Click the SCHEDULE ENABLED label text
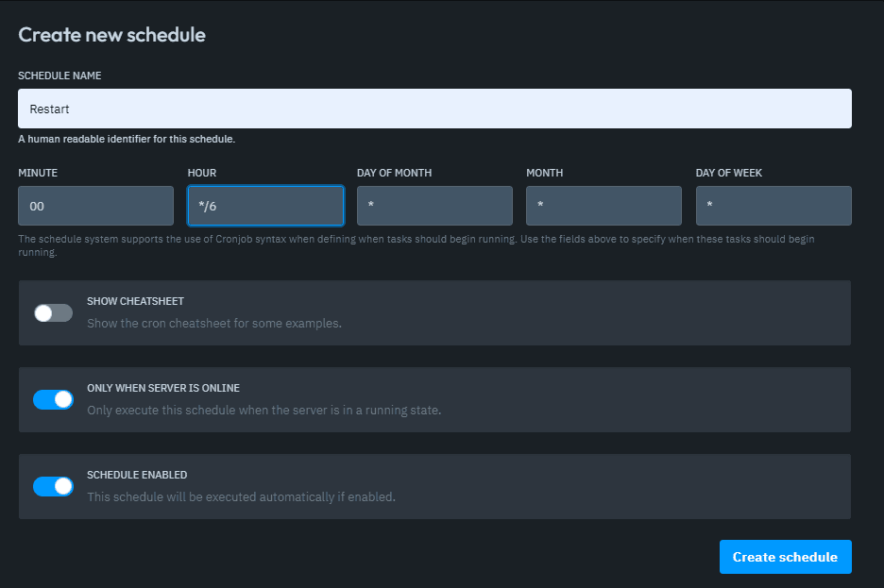Viewport: 884px width, 588px height. pyautogui.click(x=137, y=475)
